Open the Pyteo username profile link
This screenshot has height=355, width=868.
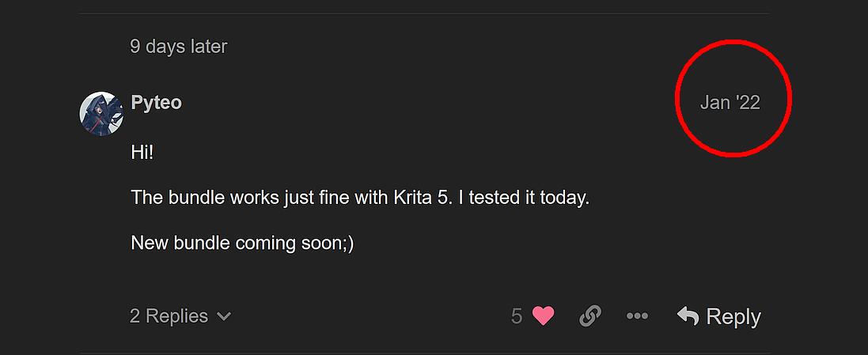click(157, 103)
